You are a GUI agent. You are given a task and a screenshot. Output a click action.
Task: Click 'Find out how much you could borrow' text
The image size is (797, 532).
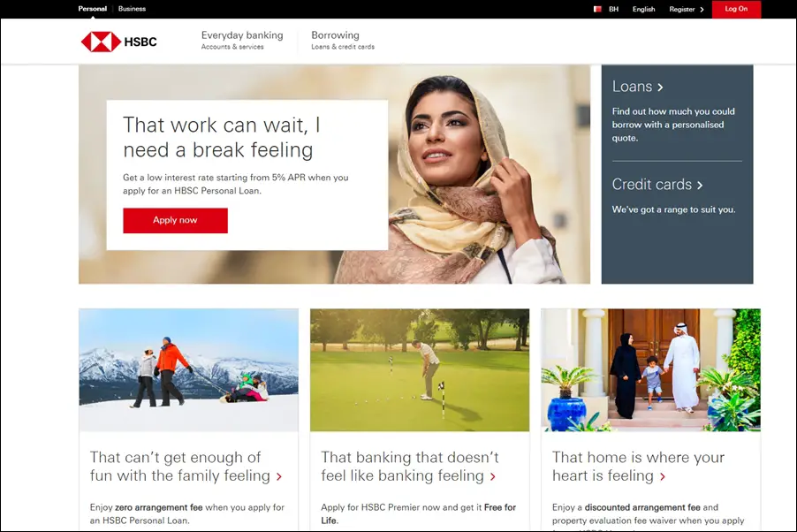tap(673, 125)
